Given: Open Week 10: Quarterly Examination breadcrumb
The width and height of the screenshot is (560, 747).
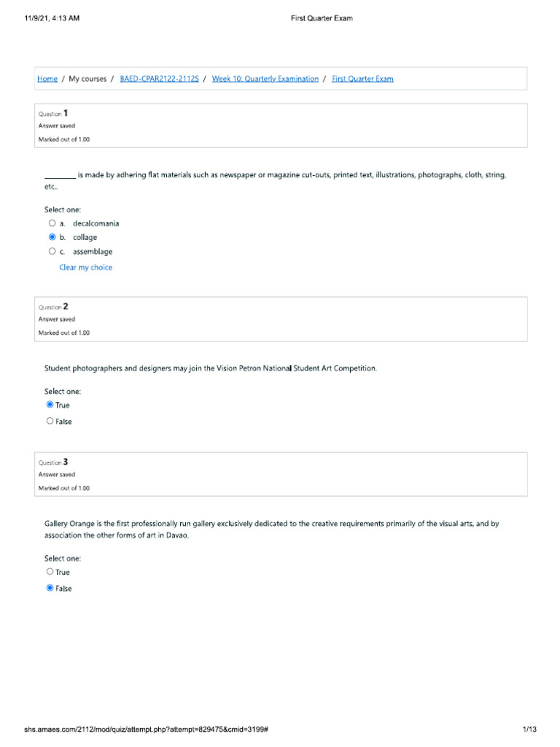Looking at the screenshot, I should pyautogui.click(x=265, y=79).
